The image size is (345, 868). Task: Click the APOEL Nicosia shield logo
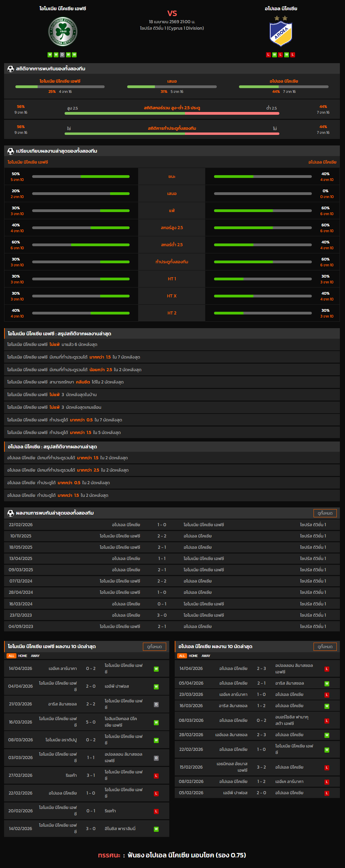pyautogui.click(x=281, y=34)
